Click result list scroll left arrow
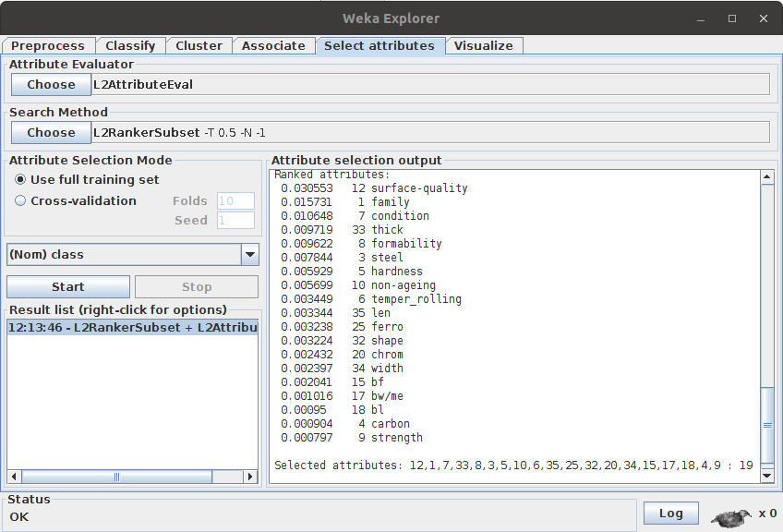Viewport: 783px width, 532px height. 14,477
